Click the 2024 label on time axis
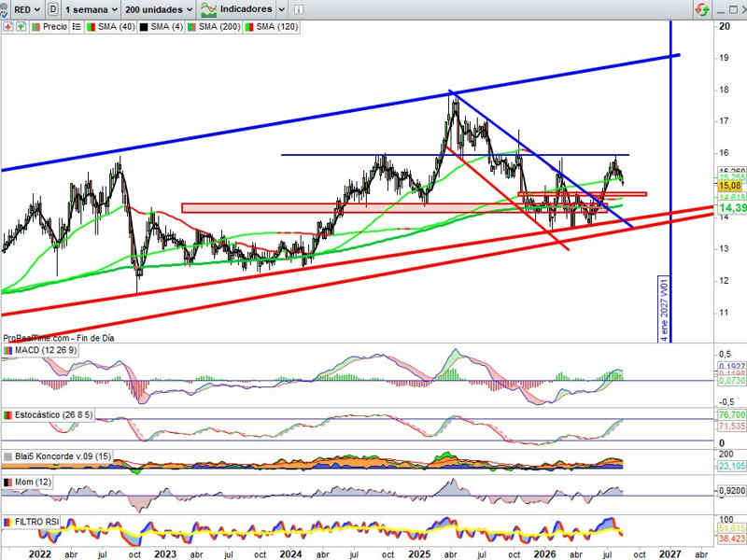Viewport: 747px width, 560px height. tap(290, 554)
